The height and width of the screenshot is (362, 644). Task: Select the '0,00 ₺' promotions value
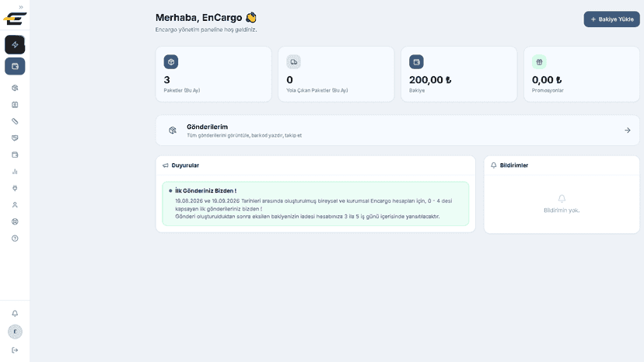tap(547, 79)
